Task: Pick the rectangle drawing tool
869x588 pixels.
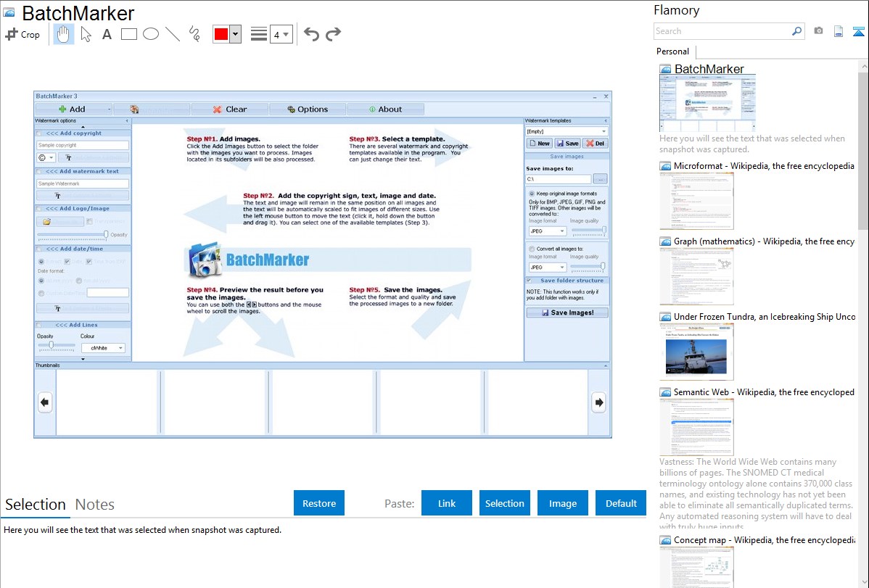Action: [x=128, y=34]
